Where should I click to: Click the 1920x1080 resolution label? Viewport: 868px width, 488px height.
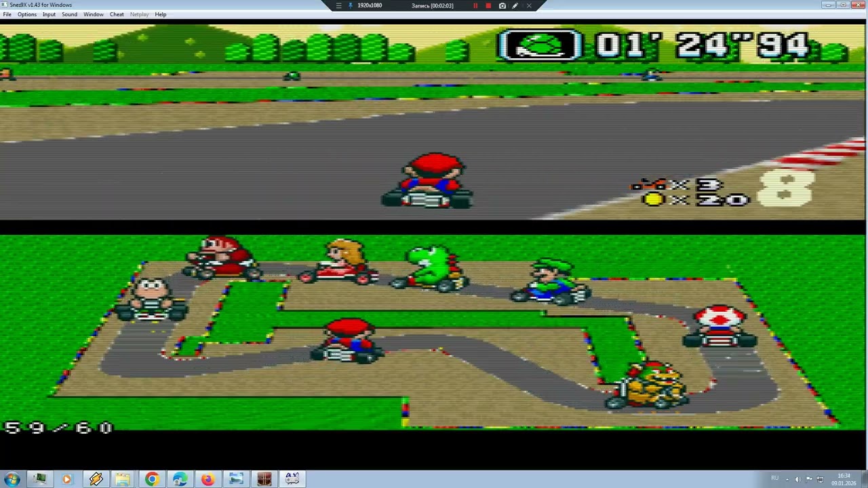370,5
